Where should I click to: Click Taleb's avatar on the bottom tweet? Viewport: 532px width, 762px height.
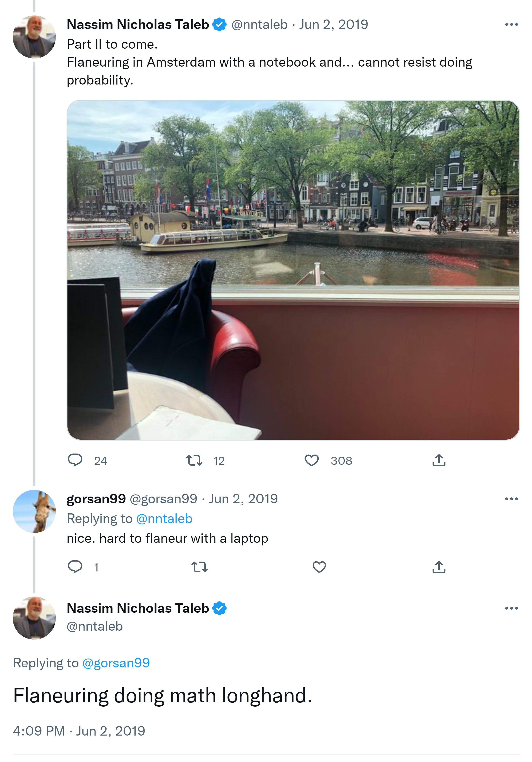pyautogui.click(x=34, y=618)
